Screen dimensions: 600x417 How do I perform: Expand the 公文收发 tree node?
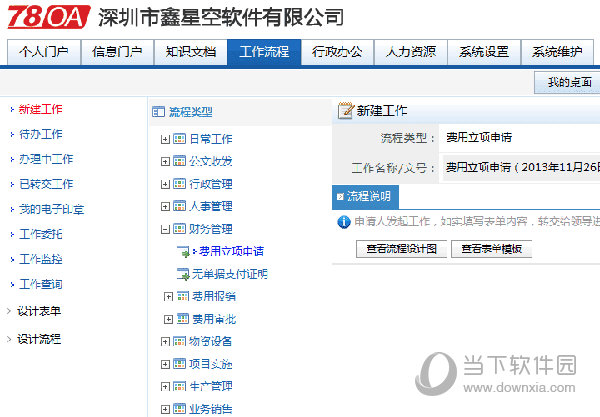click(165, 162)
